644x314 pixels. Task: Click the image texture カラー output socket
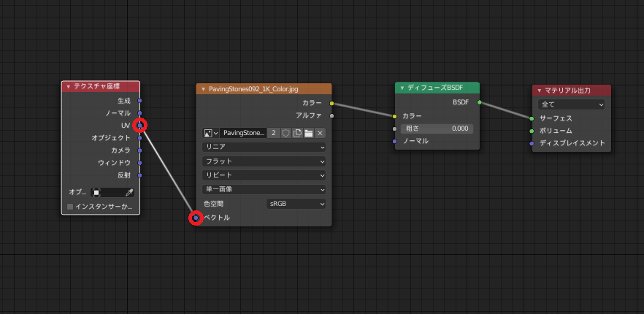pyautogui.click(x=331, y=103)
